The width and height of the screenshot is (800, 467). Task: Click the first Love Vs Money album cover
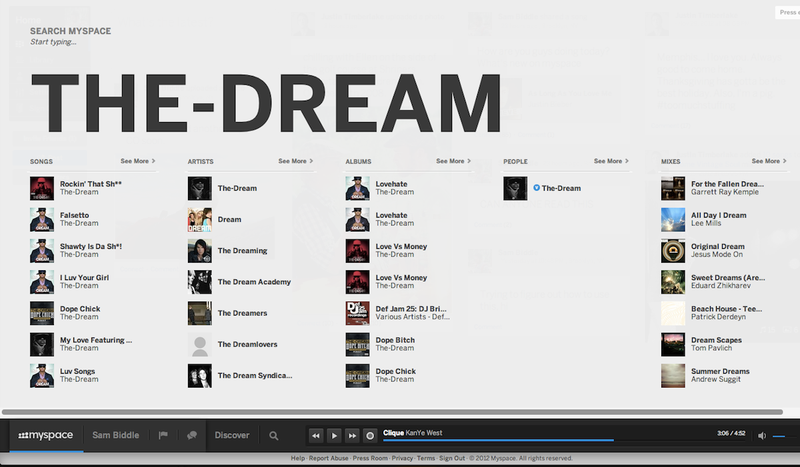(x=357, y=251)
